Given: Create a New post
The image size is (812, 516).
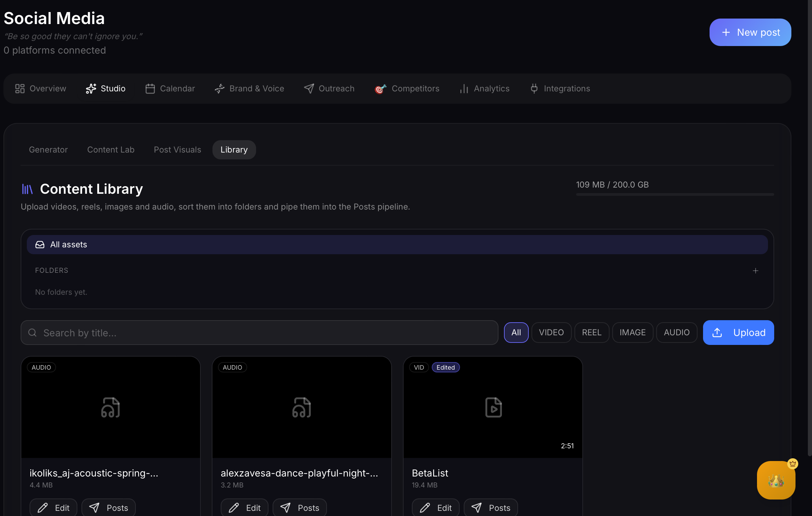Looking at the screenshot, I should click(750, 32).
